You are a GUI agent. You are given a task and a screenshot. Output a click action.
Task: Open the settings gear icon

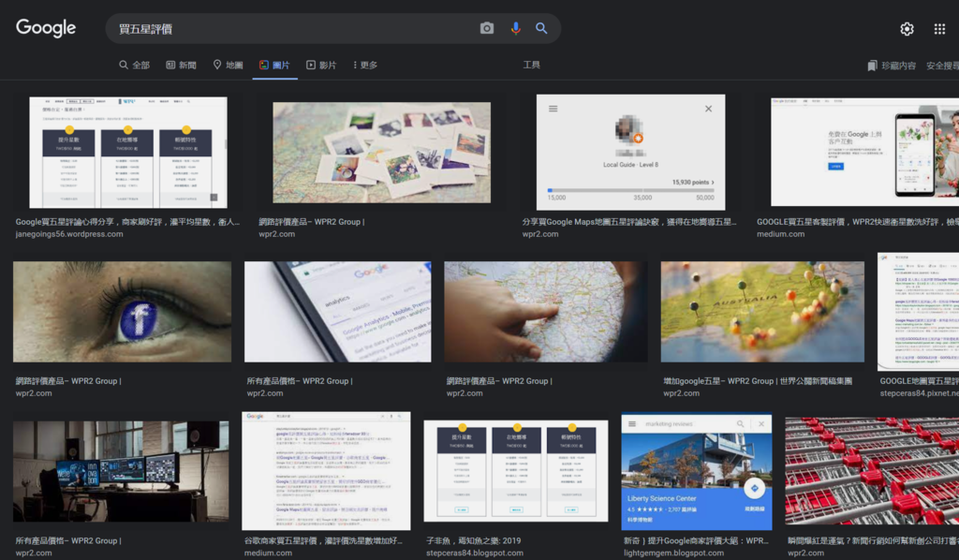coord(907,29)
